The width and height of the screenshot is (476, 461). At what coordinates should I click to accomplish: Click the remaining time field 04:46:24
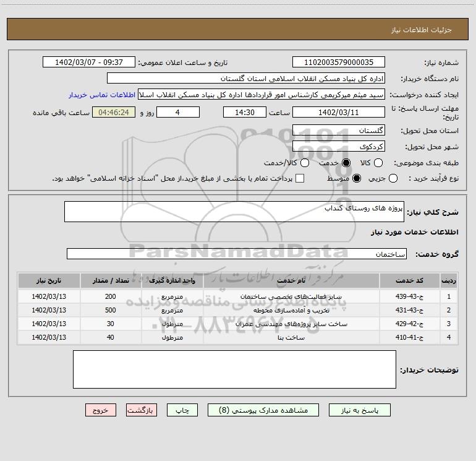114,112
